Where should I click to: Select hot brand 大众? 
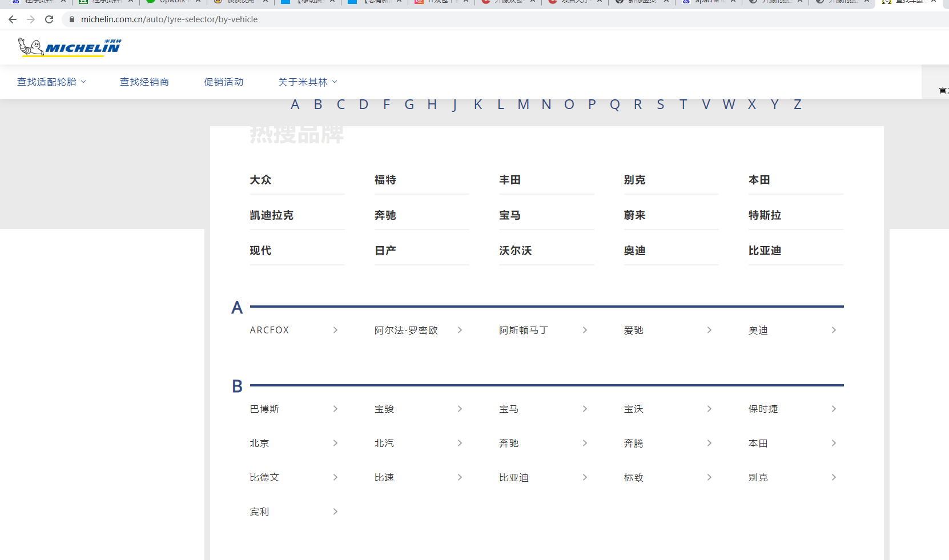pyautogui.click(x=260, y=180)
